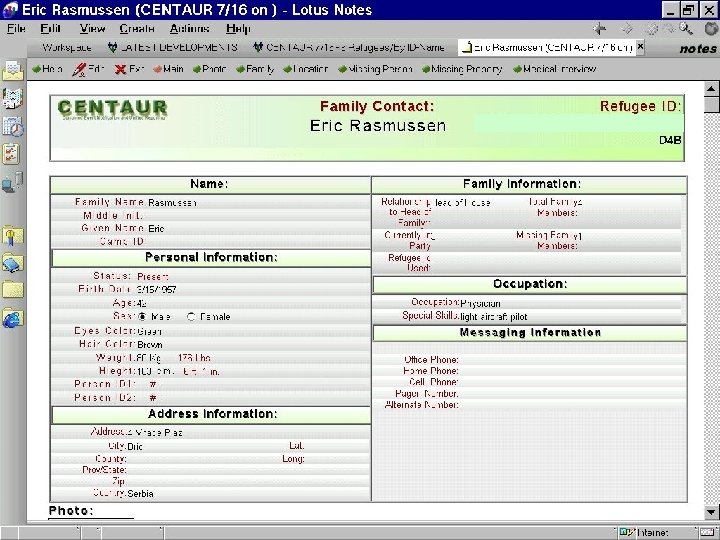The width and height of the screenshot is (720, 540).
Task: Click the vertical scrollbar down arrow
Action: [x=711, y=512]
